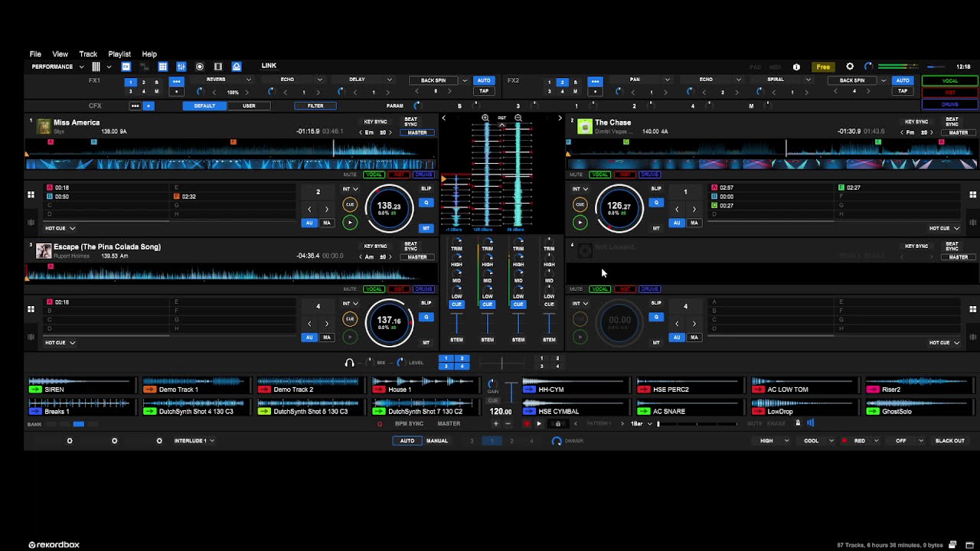Expand the HOT CUE dropdown on deck 1
The height and width of the screenshot is (551, 980).
[x=60, y=228]
